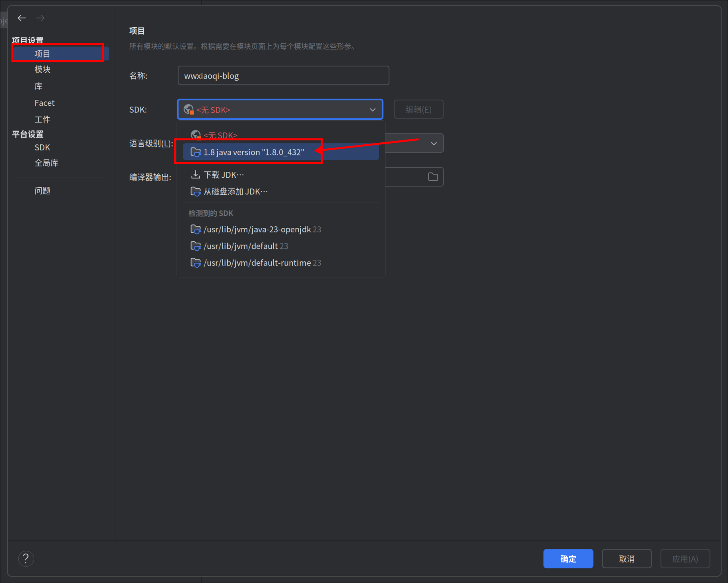Click 从磁盘添加 JDK option
Screen dimensions: 728x583
[x=235, y=192]
